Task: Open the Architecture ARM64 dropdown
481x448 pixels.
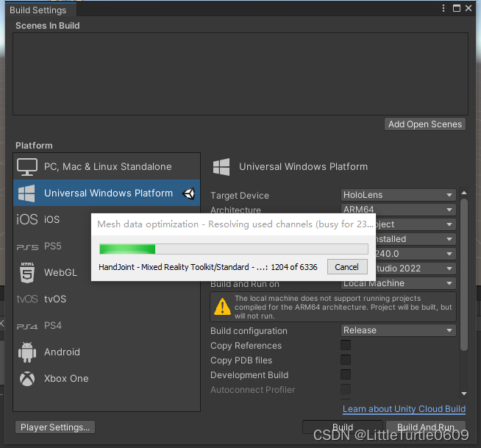Action: click(398, 210)
